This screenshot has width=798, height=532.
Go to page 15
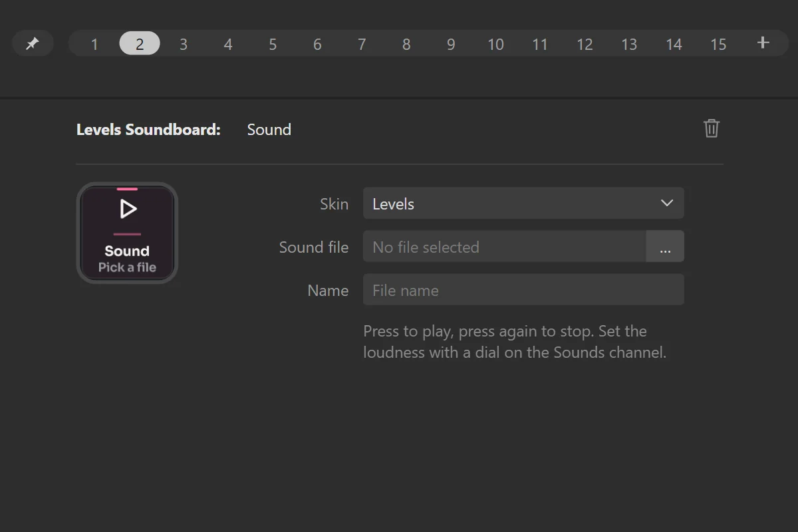pyautogui.click(x=718, y=44)
